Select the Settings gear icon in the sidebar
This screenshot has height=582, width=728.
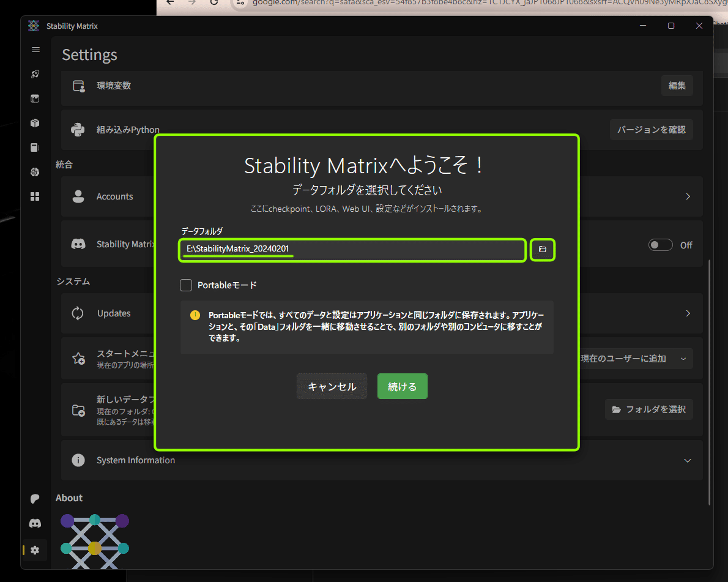point(35,550)
